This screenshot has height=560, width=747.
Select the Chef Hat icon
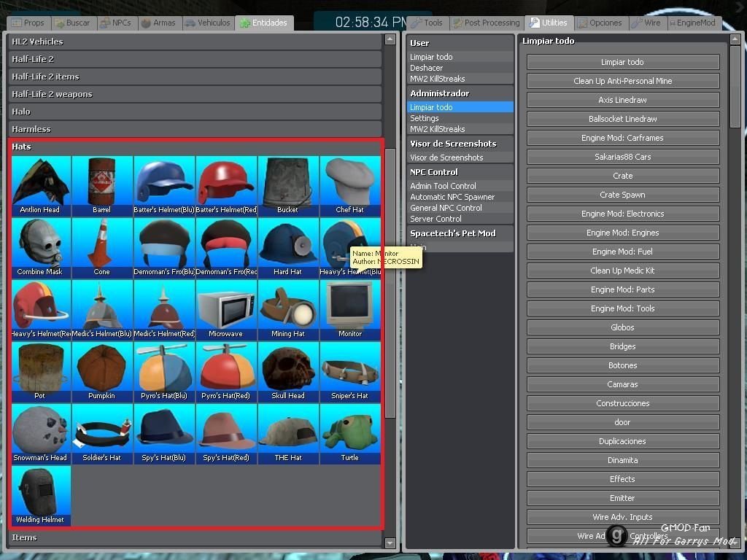350,186
